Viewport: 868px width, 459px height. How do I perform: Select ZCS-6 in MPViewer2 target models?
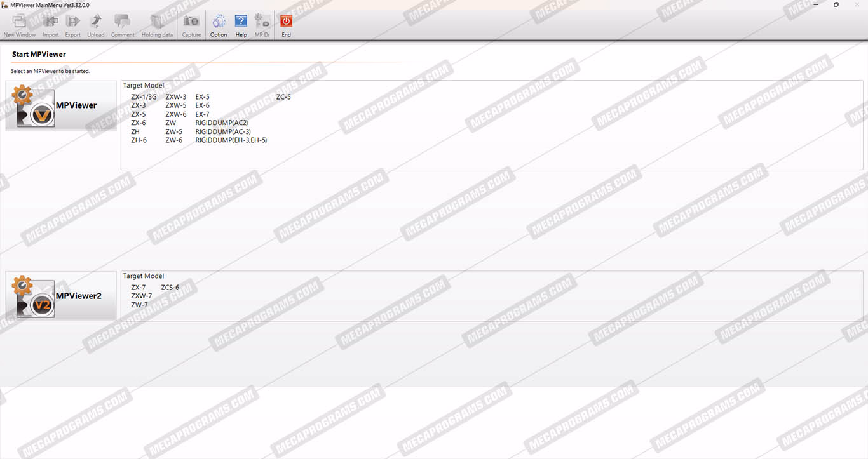pyautogui.click(x=170, y=288)
